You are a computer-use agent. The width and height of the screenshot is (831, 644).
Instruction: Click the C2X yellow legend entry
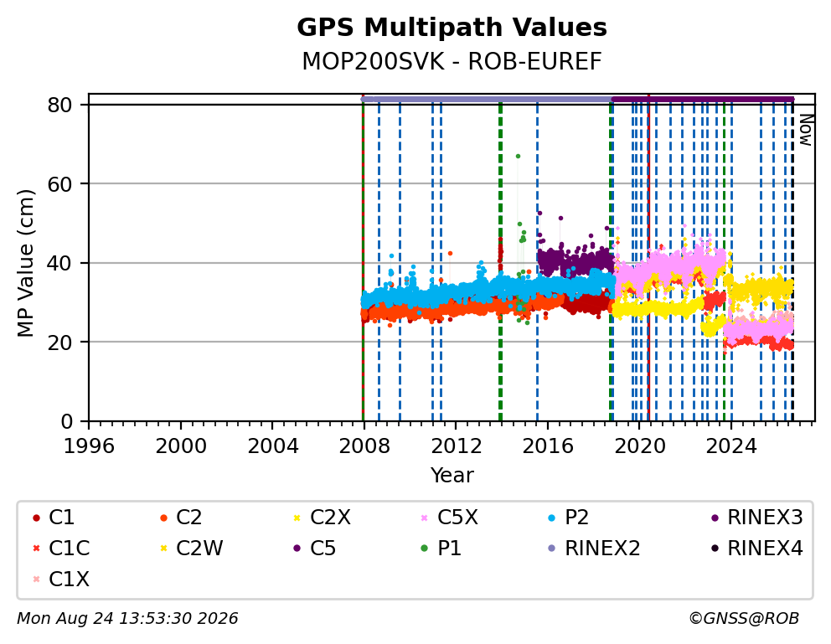pyautogui.click(x=323, y=518)
